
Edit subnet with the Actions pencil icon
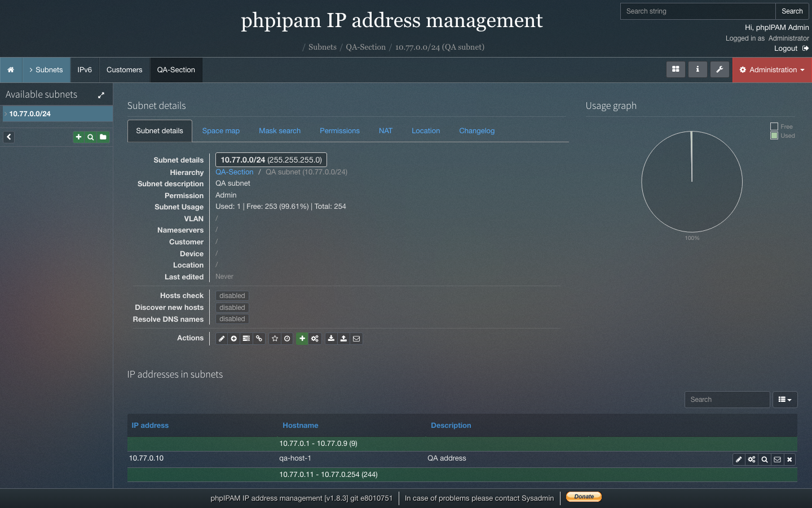click(x=222, y=339)
